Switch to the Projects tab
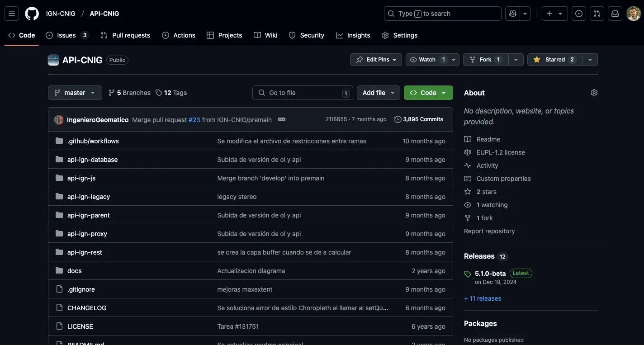 (x=224, y=35)
